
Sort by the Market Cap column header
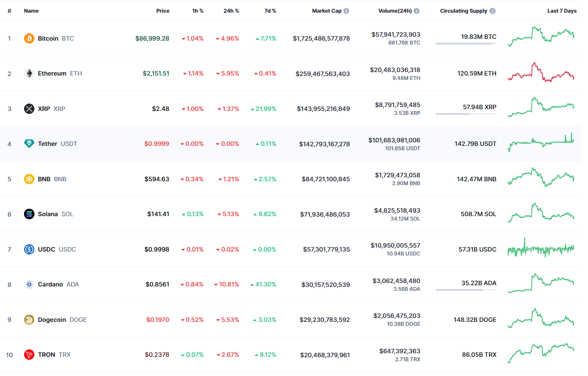tap(327, 11)
